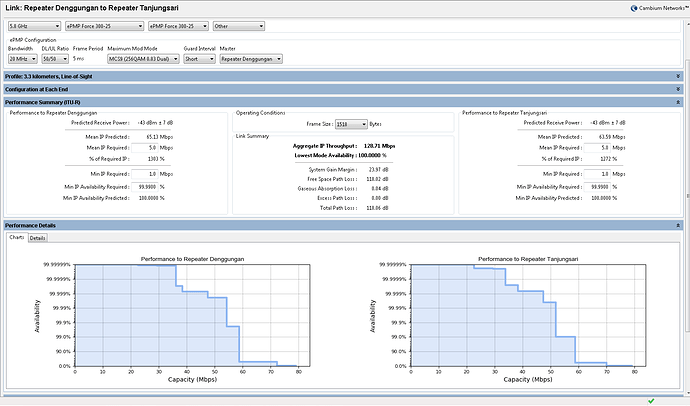The image size is (690, 406).
Task: Open the Other regulation dropdown
Action: 239,26
